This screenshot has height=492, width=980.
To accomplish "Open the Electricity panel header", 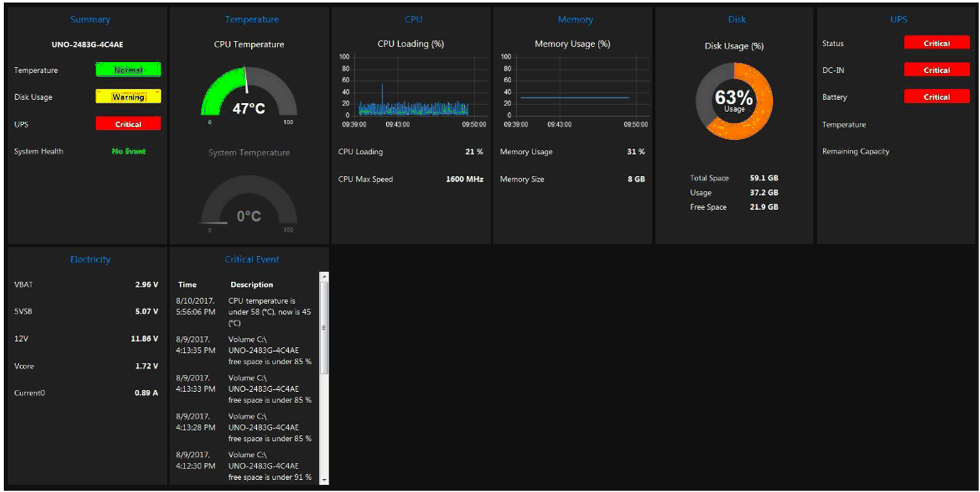I will [x=90, y=259].
